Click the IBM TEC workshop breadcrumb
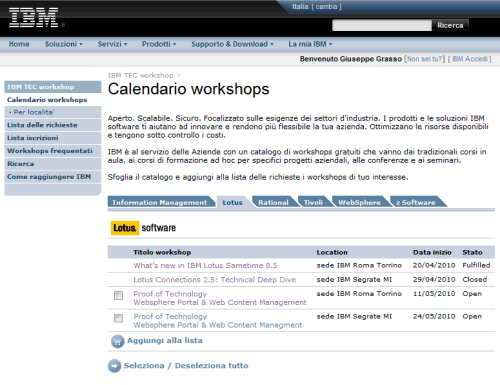The image size is (500, 385). [141, 75]
